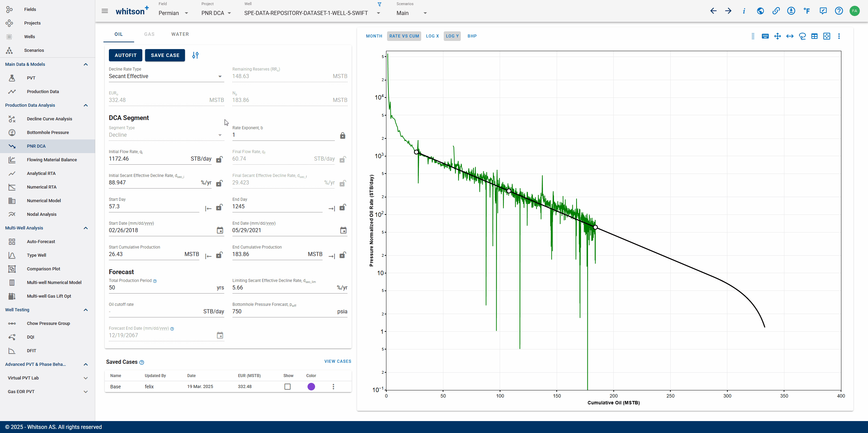Open the help question mark icon

click(x=839, y=11)
